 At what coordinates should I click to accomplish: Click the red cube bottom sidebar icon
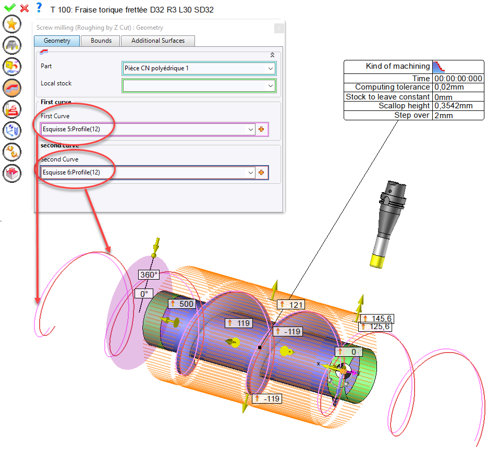12,173
